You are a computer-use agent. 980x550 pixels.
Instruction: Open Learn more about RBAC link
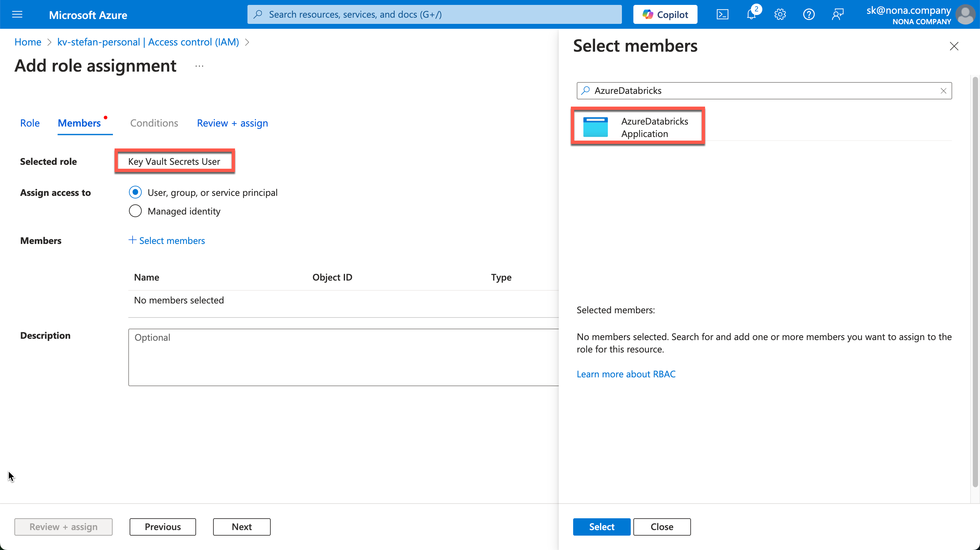[x=626, y=374]
